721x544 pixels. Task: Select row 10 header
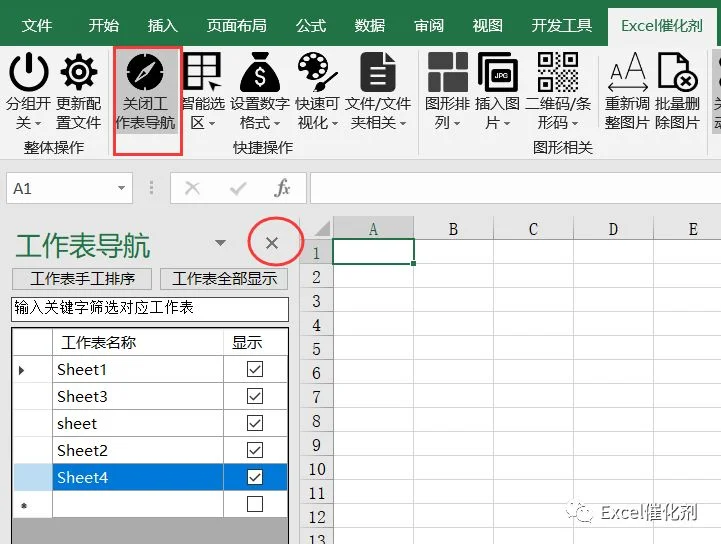(316, 469)
